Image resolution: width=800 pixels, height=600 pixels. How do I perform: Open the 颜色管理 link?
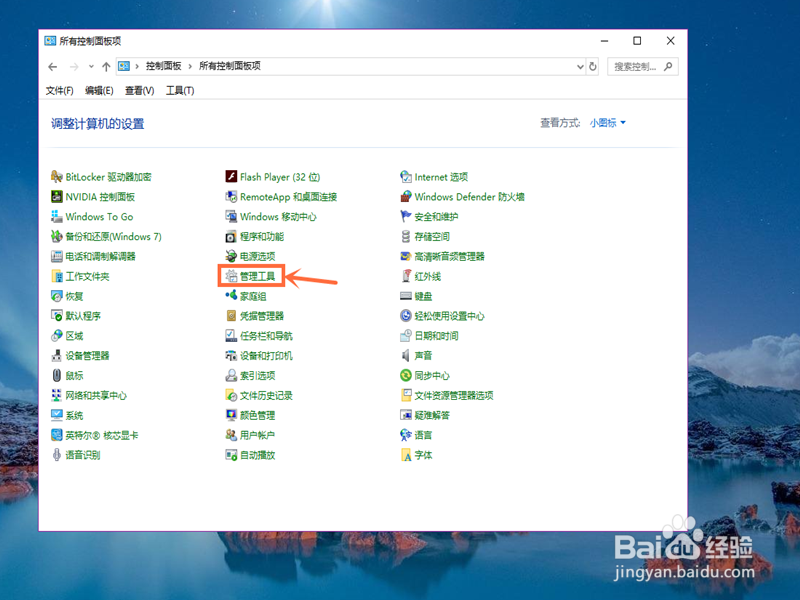click(x=257, y=415)
